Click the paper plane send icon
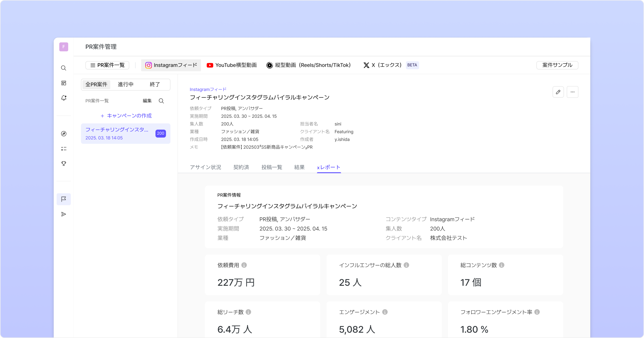Image resolution: width=644 pixels, height=338 pixels. pyautogui.click(x=64, y=214)
